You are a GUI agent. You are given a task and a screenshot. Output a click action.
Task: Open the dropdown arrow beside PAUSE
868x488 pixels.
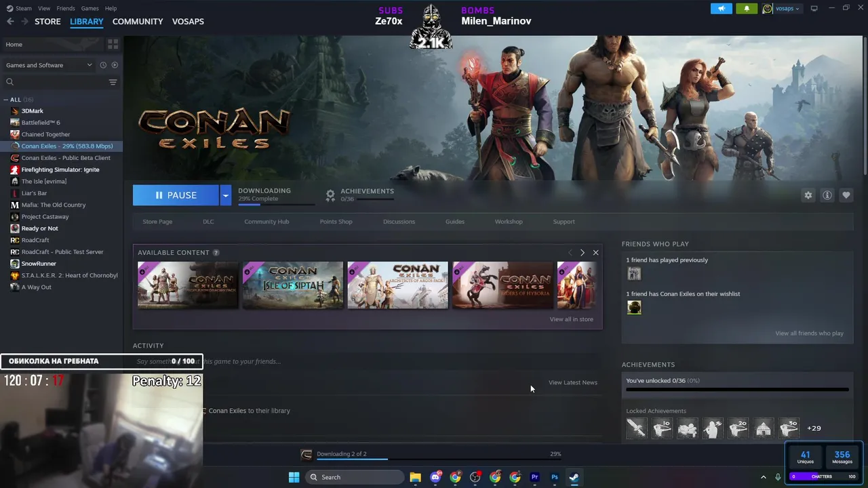pyautogui.click(x=225, y=195)
